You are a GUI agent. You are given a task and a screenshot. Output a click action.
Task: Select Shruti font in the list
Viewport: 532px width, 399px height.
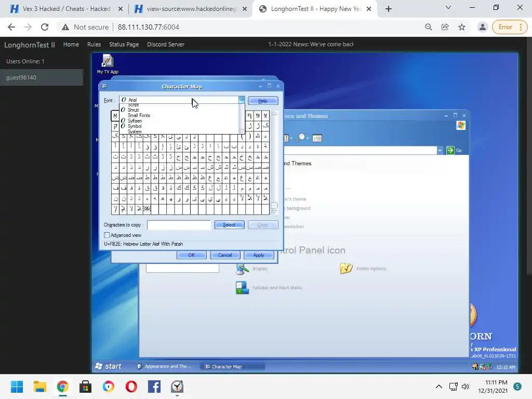(133, 110)
